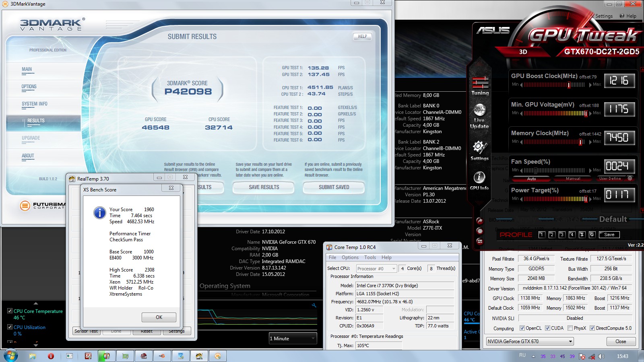Image resolution: width=644 pixels, height=362 pixels.
Task: Go to MAIN section in 3DMark Vantage
Action: (27, 69)
